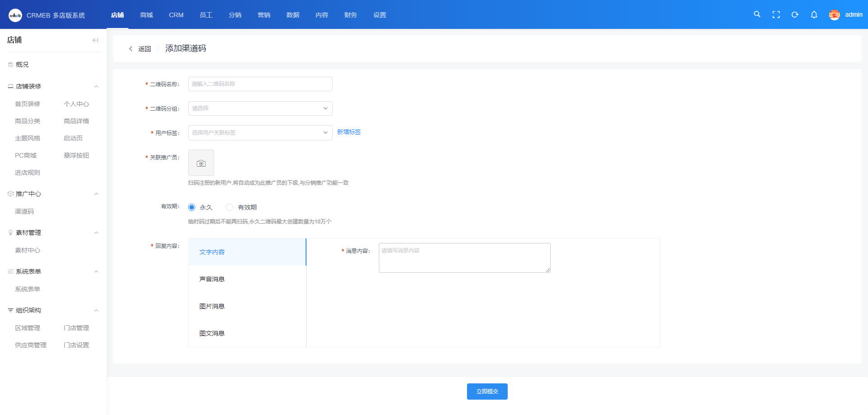868x415 pixels.
Task: Click the camera icon to select promoter
Action: coord(201,163)
